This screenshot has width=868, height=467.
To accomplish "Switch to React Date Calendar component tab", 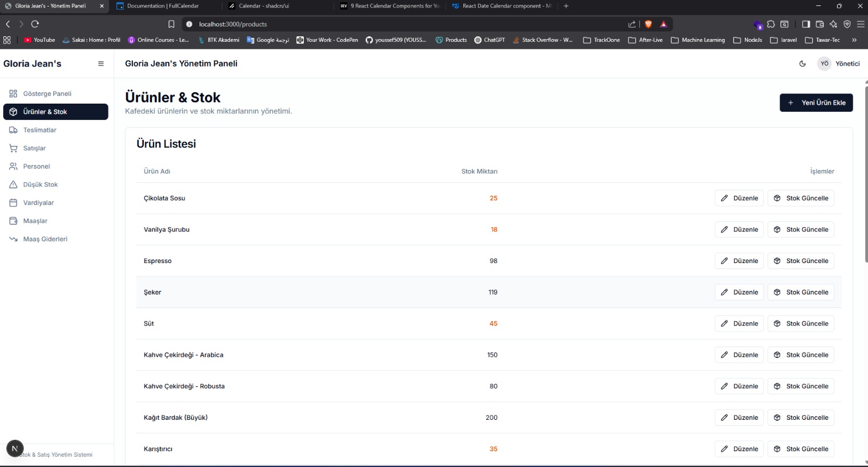I will [502, 6].
